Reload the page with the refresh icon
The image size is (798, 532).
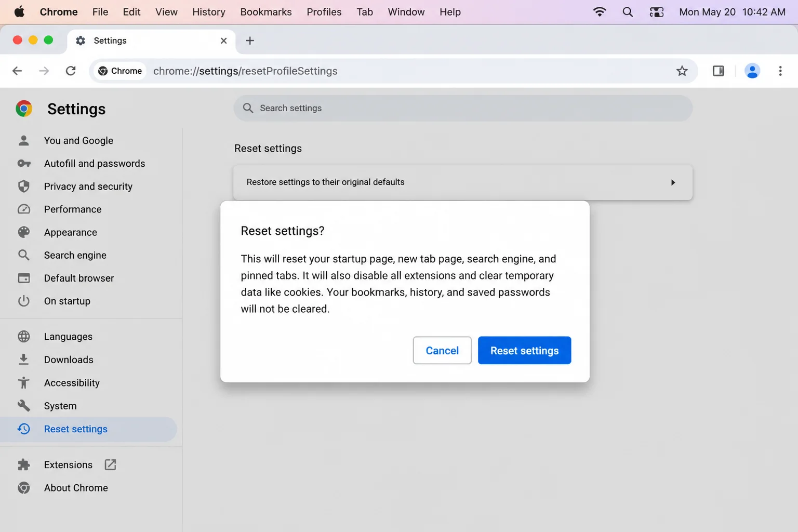tap(71, 71)
